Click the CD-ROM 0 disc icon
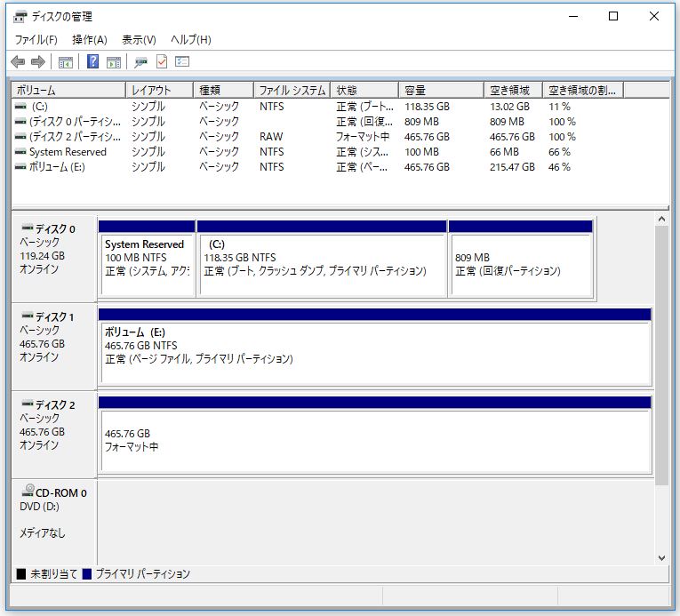The width and height of the screenshot is (680, 616). point(28,491)
